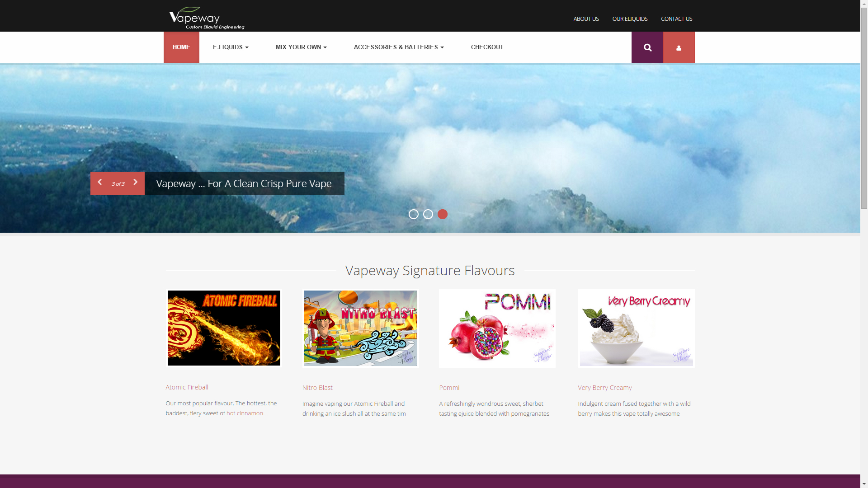Open About Us link
868x488 pixels.
tap(586, 19)
